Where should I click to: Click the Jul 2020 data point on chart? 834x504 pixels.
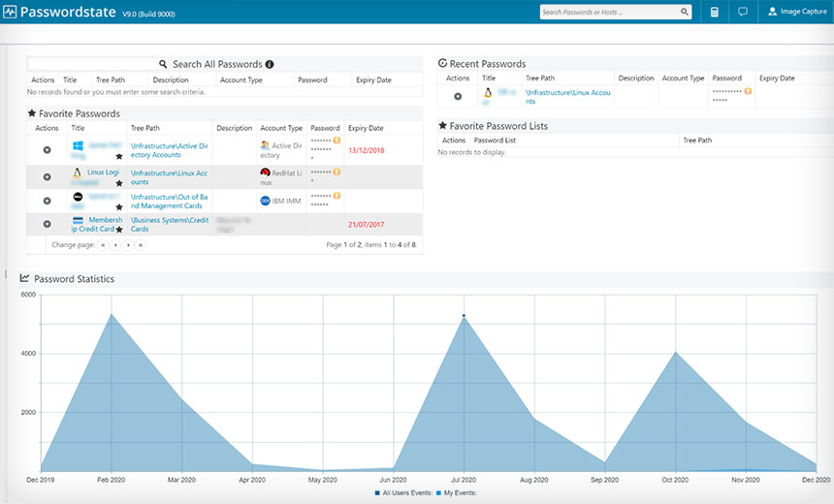(x=464, y=316)
